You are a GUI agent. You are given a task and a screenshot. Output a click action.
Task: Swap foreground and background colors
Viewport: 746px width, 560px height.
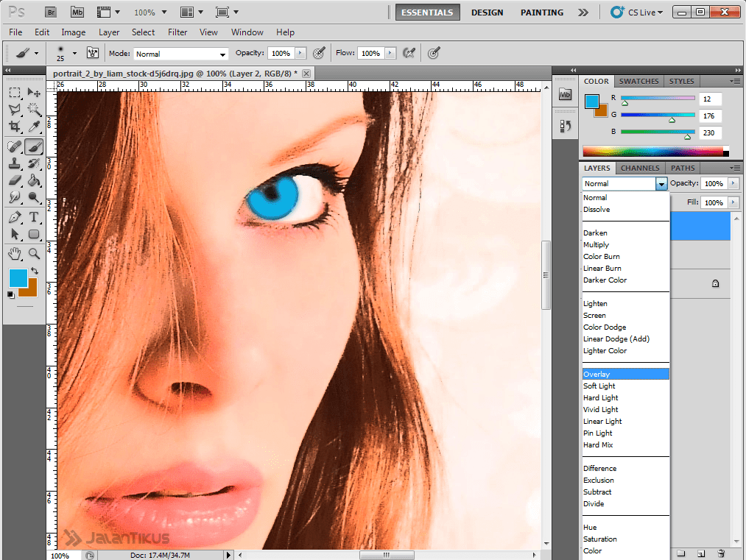pyautogui.click(x=35, y=271)
